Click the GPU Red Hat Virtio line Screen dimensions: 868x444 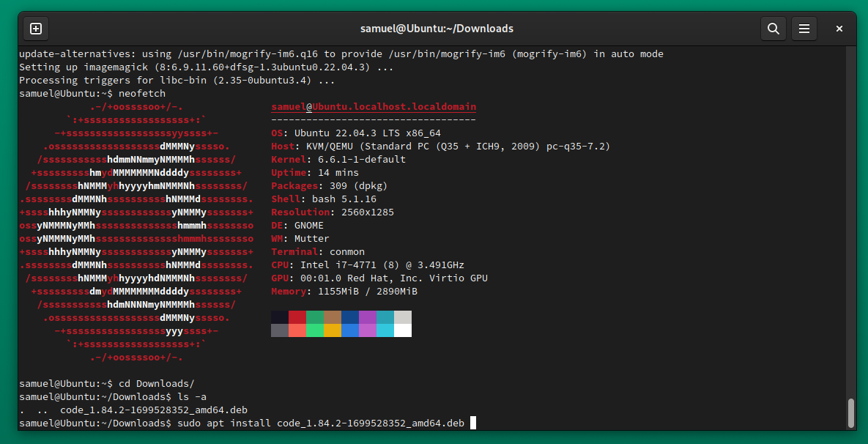379,278
